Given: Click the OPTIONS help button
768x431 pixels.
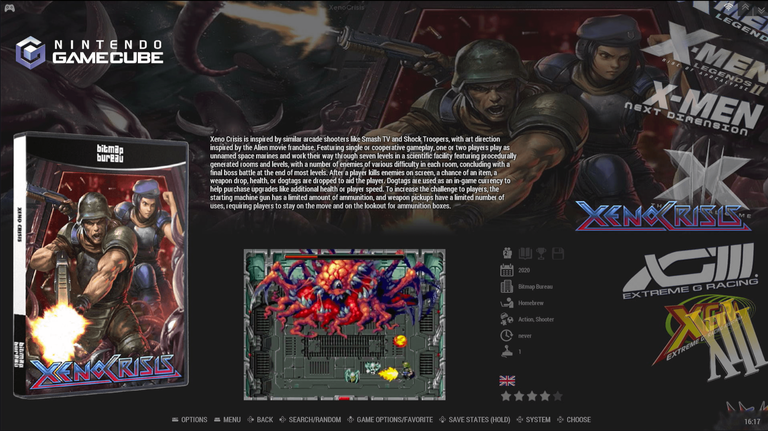Looking at the screenshot, I should 190,420.
